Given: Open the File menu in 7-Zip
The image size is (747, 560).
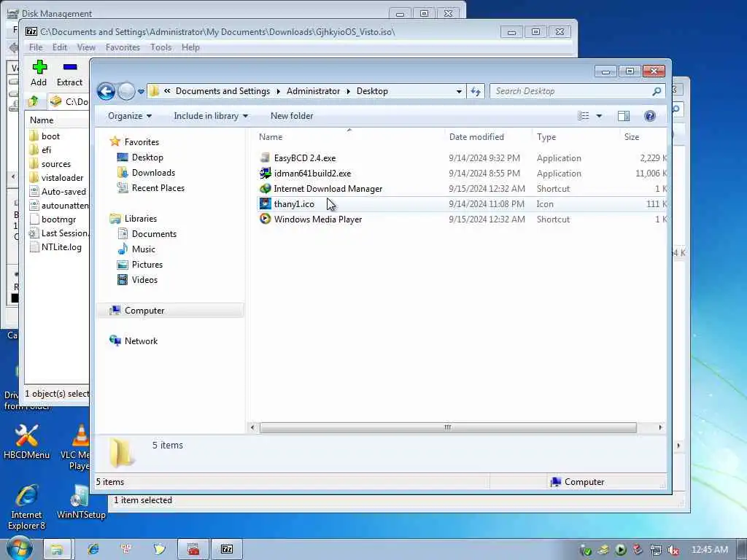Looking at the screenshot, I should 36,47.
